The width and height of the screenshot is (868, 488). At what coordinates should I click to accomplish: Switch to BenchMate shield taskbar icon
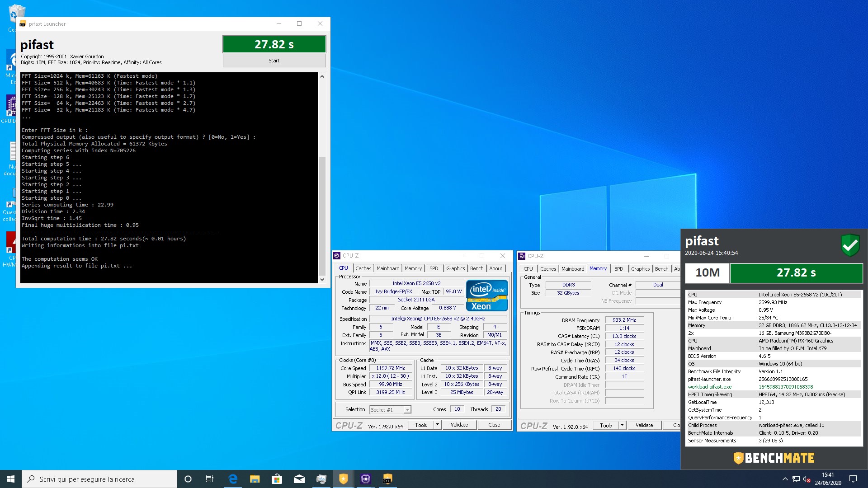point(344,479)
